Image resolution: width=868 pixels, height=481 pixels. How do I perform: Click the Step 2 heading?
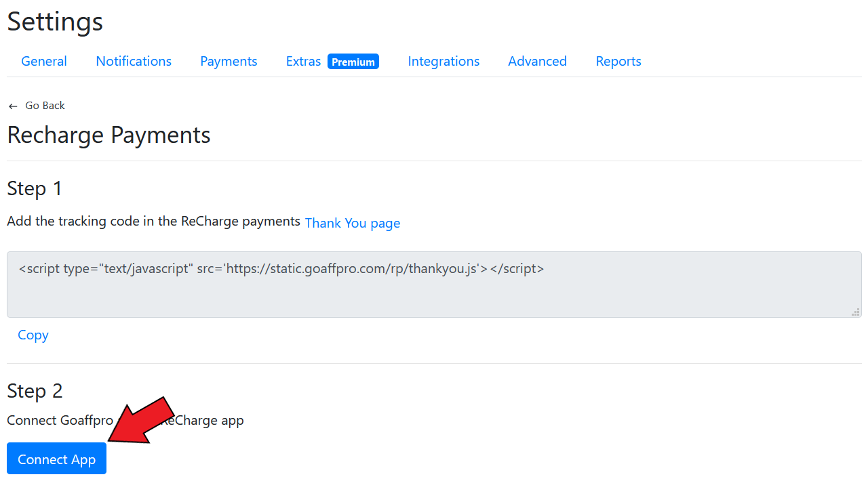coord(35,391)
